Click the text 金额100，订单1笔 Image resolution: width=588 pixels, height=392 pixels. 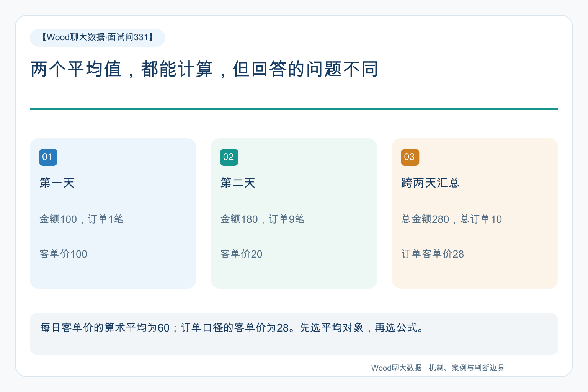tap(82, 219)
